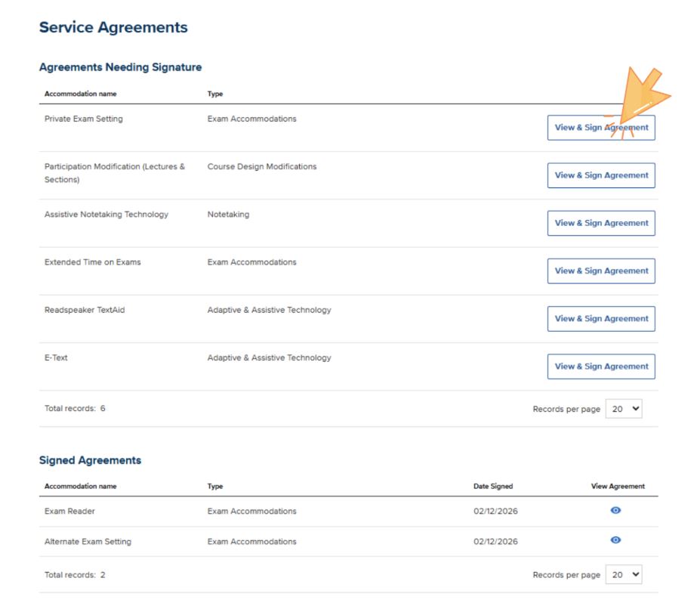
Task: Select the View Agreement column header
Action: [x=618, y=486]
